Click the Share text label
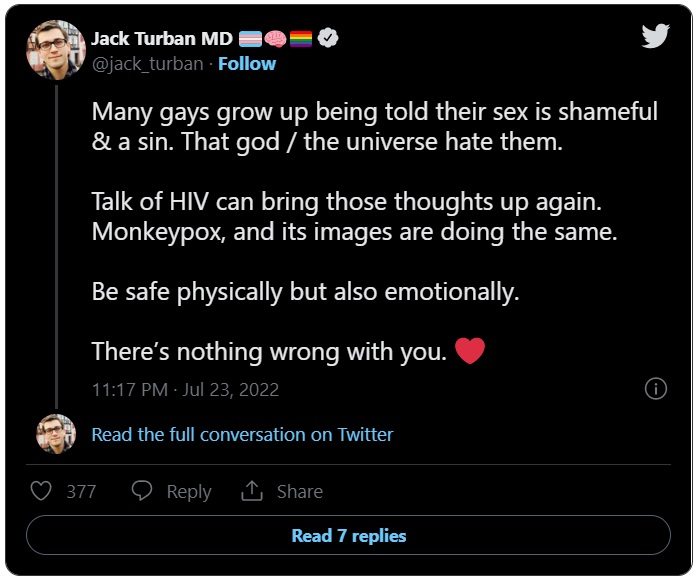The image size is (699, 582). [300, 492]
